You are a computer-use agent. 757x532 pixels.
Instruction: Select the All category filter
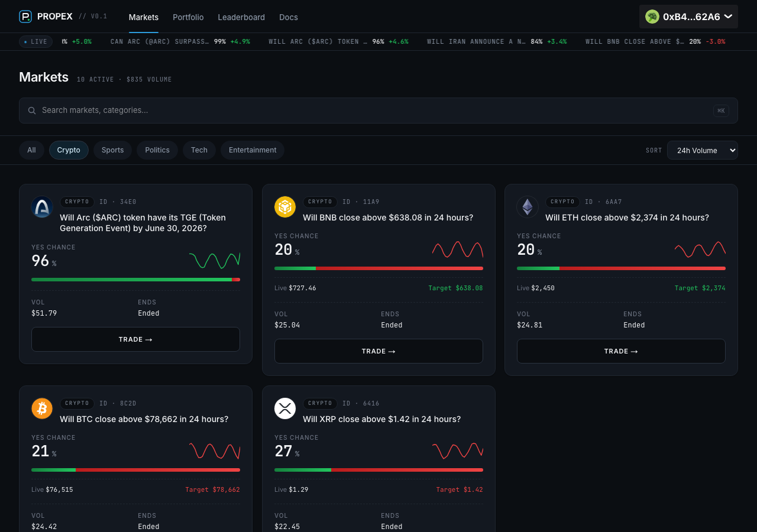point(31,150)
